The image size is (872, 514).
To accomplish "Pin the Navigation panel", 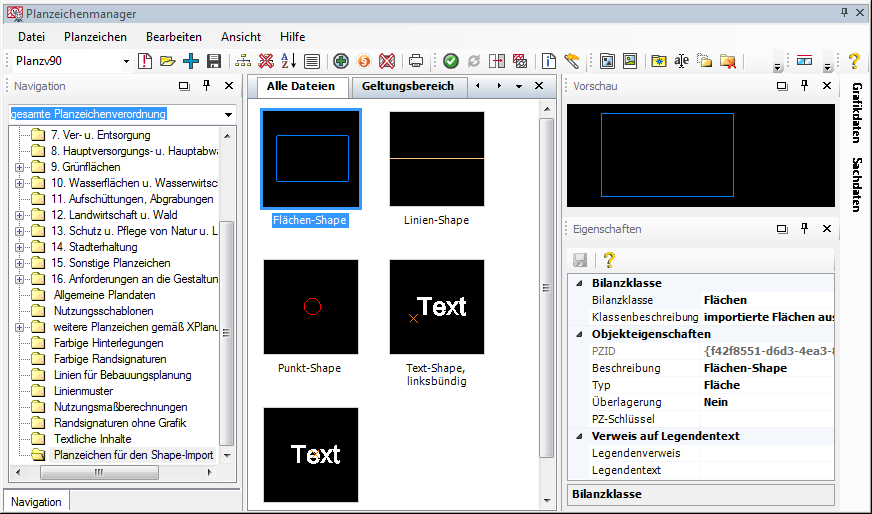I will 206,86.
